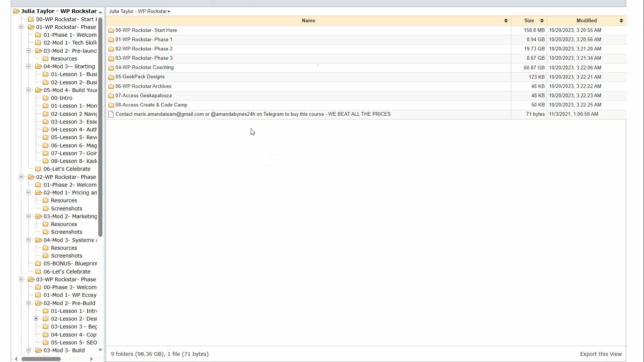Click folder icon beside 01-WP Rockstar- Phase 1 in list
Image resolution: width=644 pixels, height=362 pixels.
[111, 40]
